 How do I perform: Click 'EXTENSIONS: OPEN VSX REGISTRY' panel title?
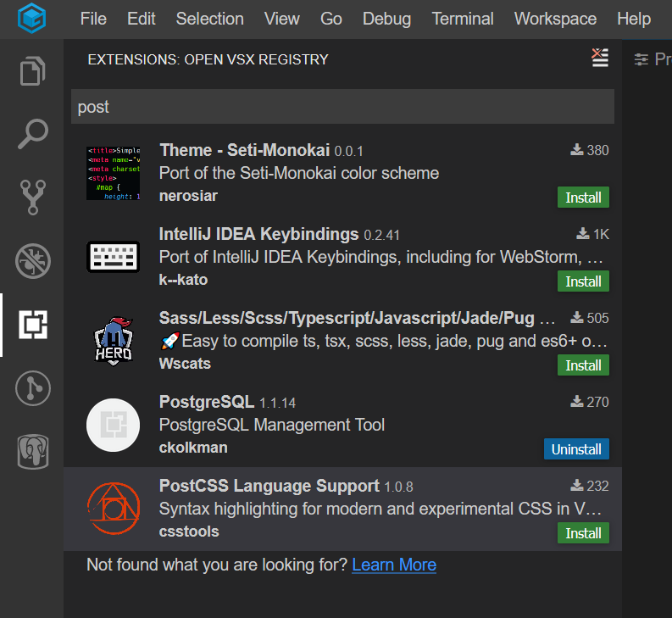coord(208,59)
